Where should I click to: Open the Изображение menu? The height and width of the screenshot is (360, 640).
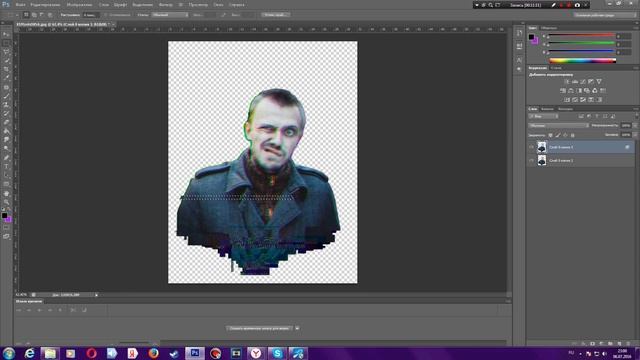(79, 5)
